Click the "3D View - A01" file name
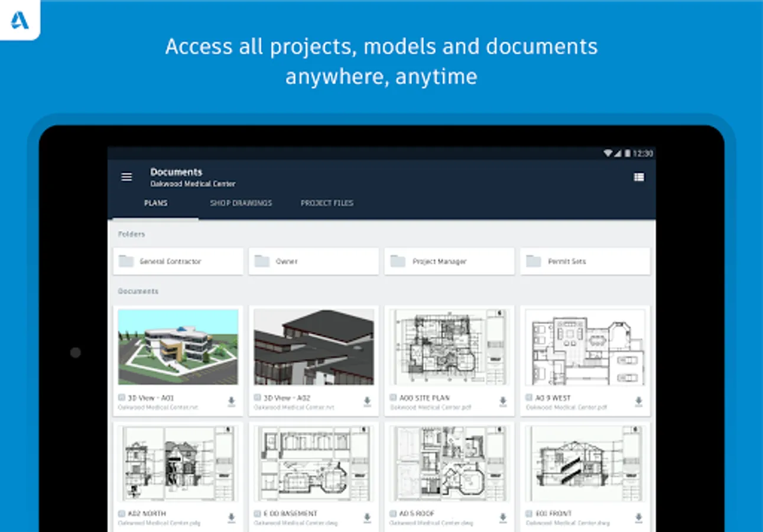 [x=151, y=398]
